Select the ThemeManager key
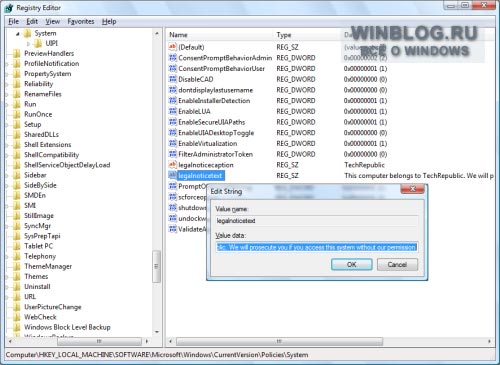Screen dimensions: 500x365 (x=48, y=266)
